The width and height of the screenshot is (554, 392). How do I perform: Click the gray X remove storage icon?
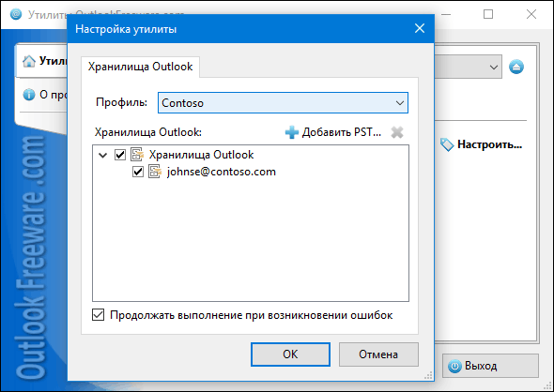(x=397, y=132)
